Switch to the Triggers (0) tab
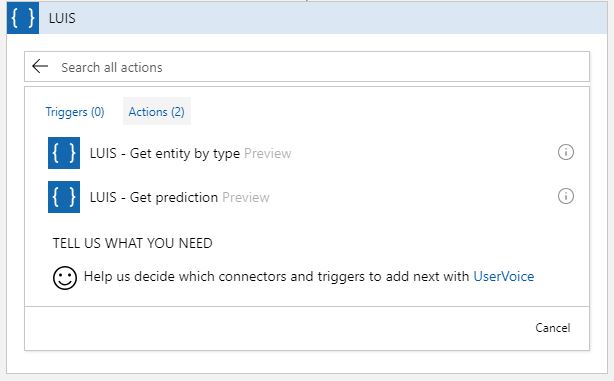The image size is (614, 381). [x=75, y=112]
